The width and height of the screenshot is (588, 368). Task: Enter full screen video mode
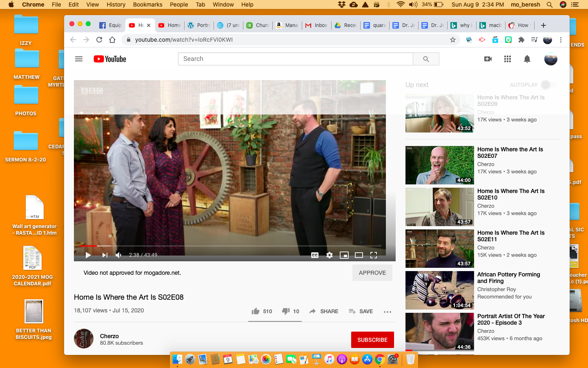(x=373, y=255)
